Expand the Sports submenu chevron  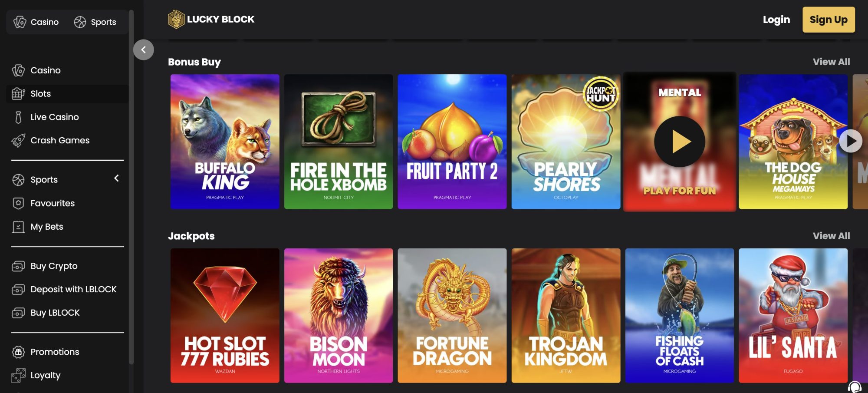click(116, 178)
